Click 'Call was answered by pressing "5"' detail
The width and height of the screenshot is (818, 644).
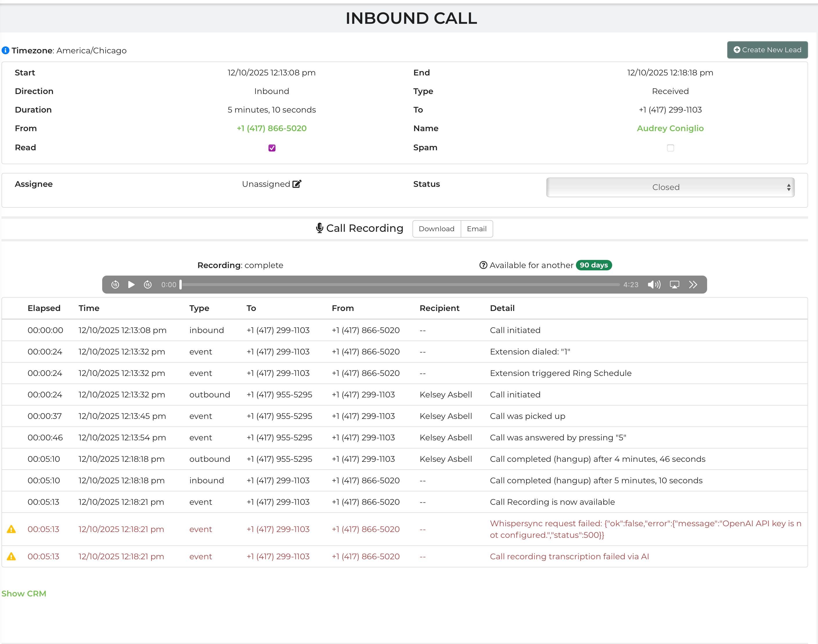558,438
